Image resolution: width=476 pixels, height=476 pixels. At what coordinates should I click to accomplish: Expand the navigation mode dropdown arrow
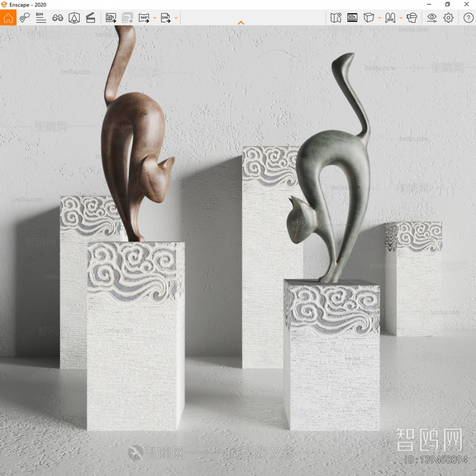pos(401,18)
